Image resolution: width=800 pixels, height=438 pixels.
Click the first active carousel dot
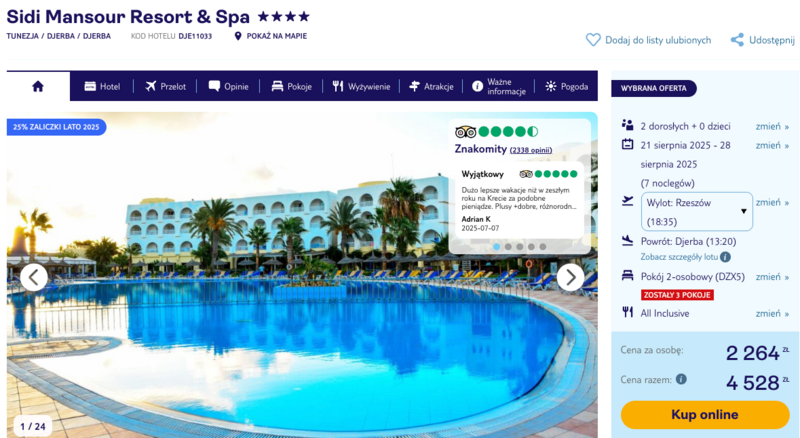point(496,247)
